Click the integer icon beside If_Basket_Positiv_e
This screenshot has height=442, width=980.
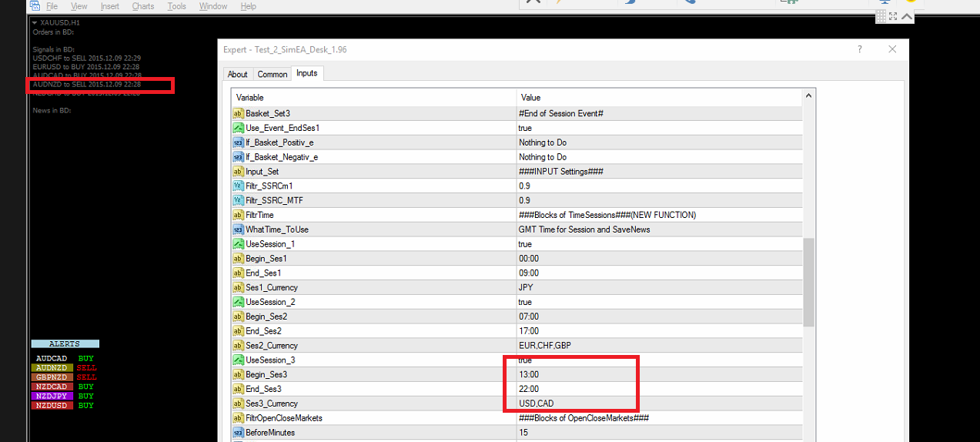tap(238, 142)
